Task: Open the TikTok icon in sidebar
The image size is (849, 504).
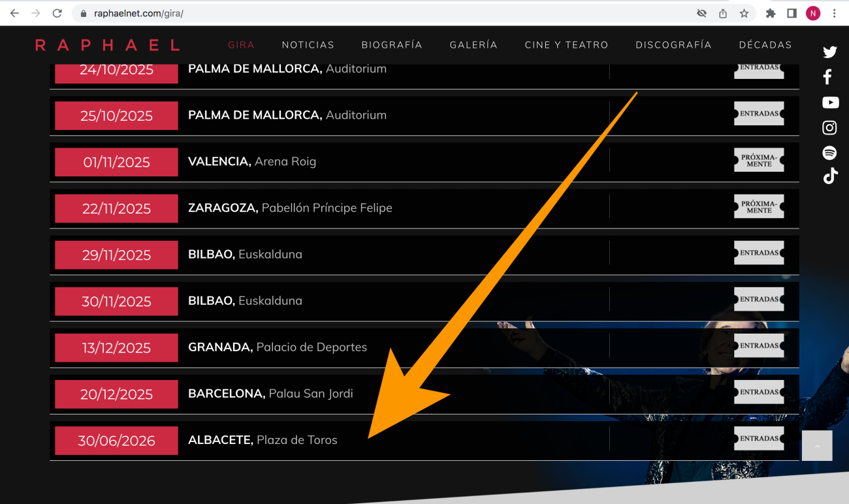Action: pos(830,176)
